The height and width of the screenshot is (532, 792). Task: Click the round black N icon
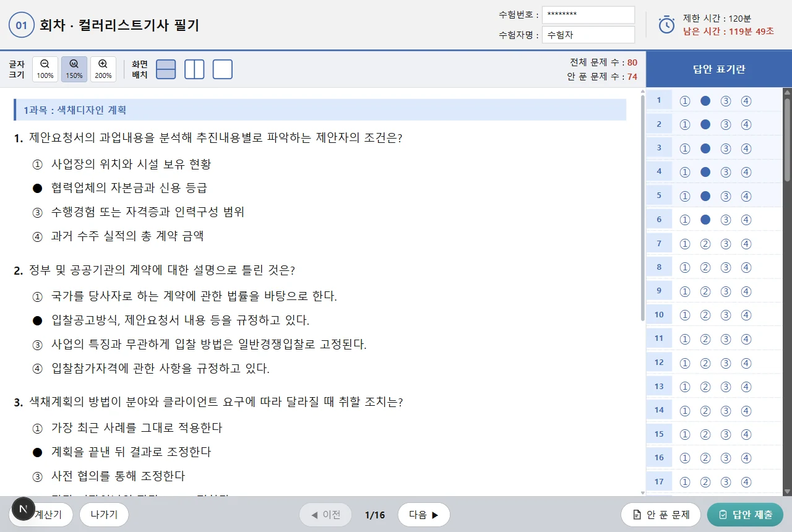tap(24, 509)
